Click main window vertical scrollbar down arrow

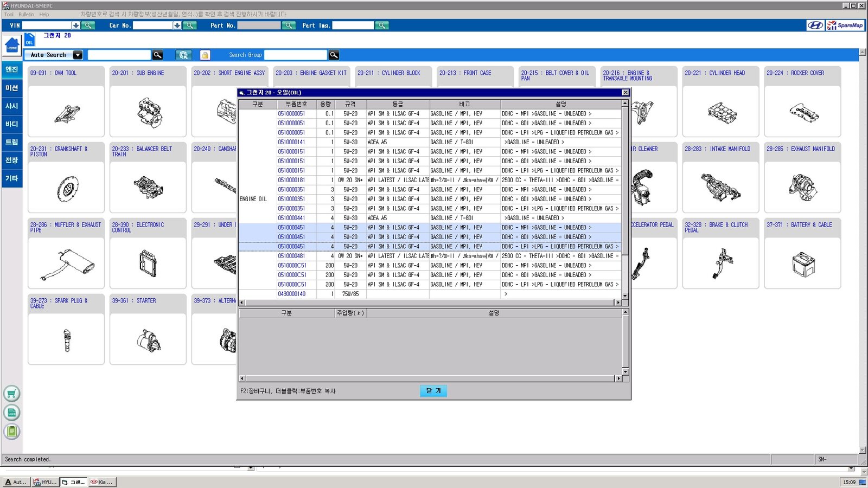863,450
